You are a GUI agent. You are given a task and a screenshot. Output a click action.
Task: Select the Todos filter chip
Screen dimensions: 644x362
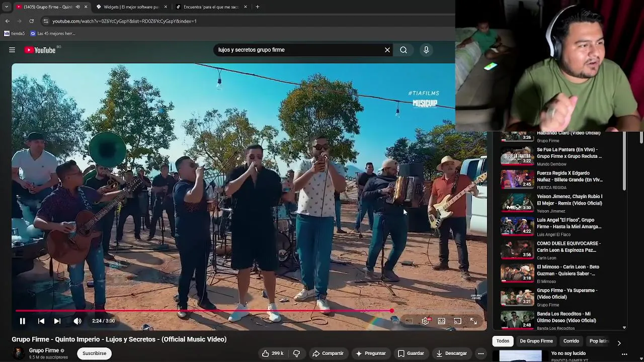pyautogui.click(x=503, y=341)
